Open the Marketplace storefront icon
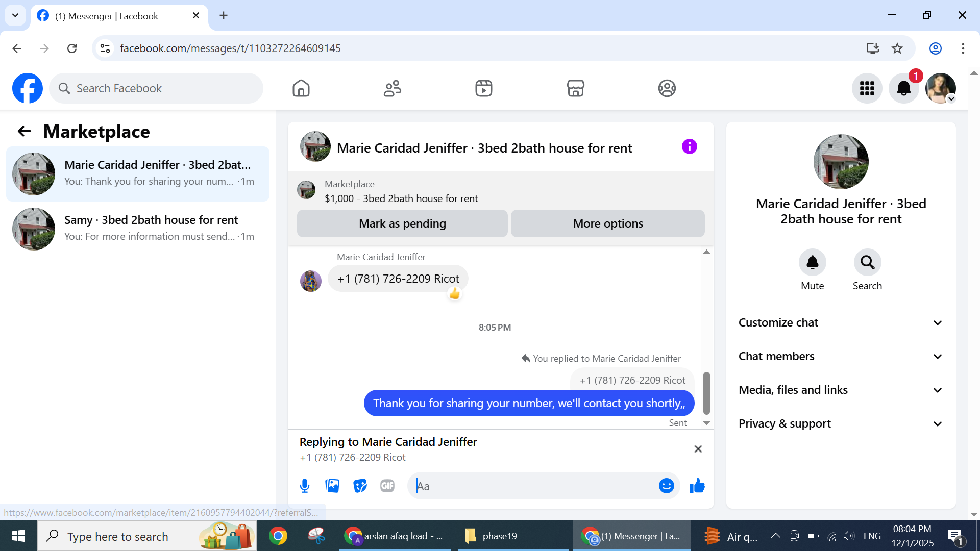980x551 pixels. tap(575, 88)
